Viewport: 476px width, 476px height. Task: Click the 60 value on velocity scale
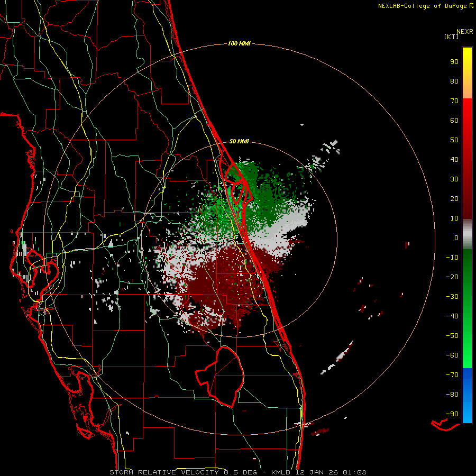point(454,120)
